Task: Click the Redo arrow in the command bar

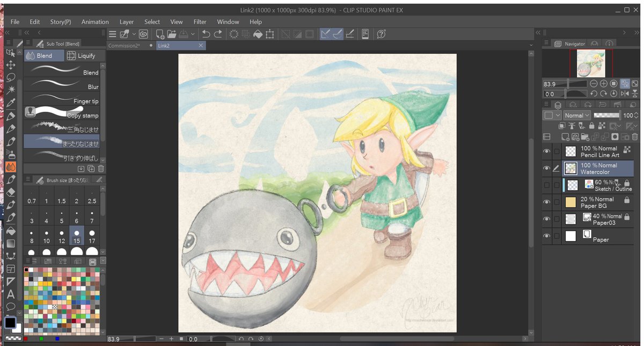Action: [x=218, y=34]
